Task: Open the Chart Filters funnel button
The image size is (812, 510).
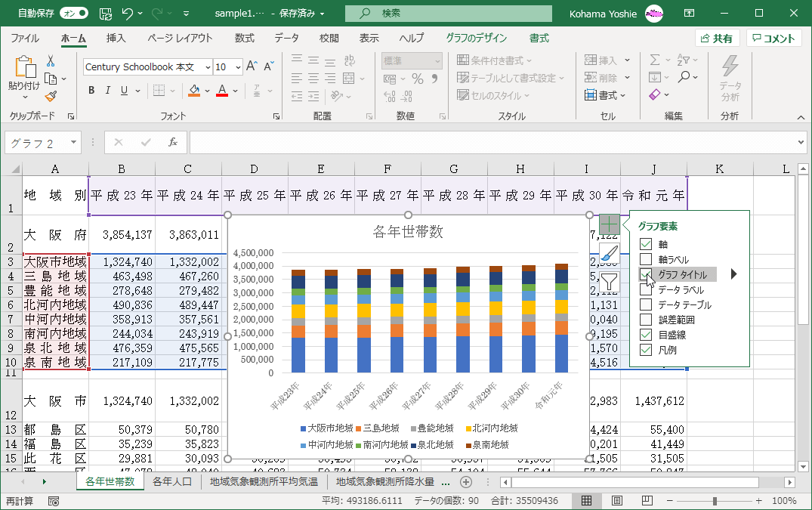Action: 610,283
